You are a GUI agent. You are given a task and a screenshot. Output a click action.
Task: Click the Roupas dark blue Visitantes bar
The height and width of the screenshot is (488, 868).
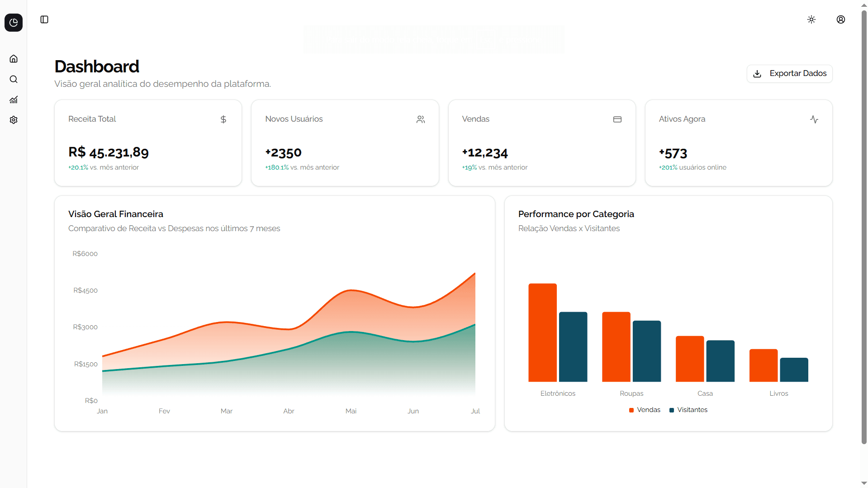(x=647, y=351)
